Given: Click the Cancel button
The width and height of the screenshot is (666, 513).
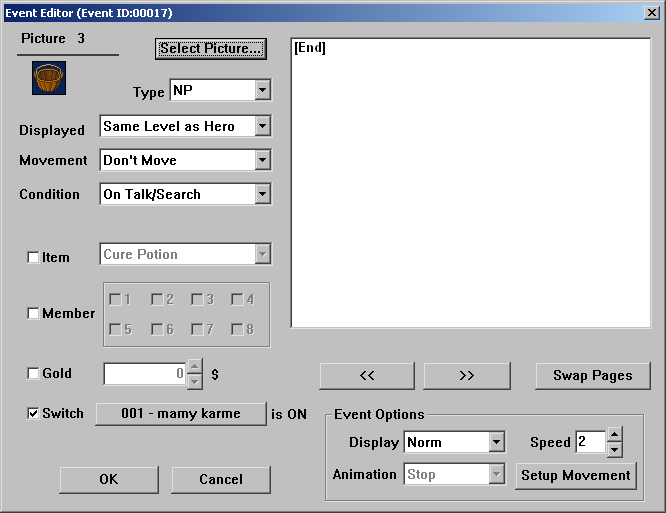Looking at the screenshot, I should tap(221, 479).
